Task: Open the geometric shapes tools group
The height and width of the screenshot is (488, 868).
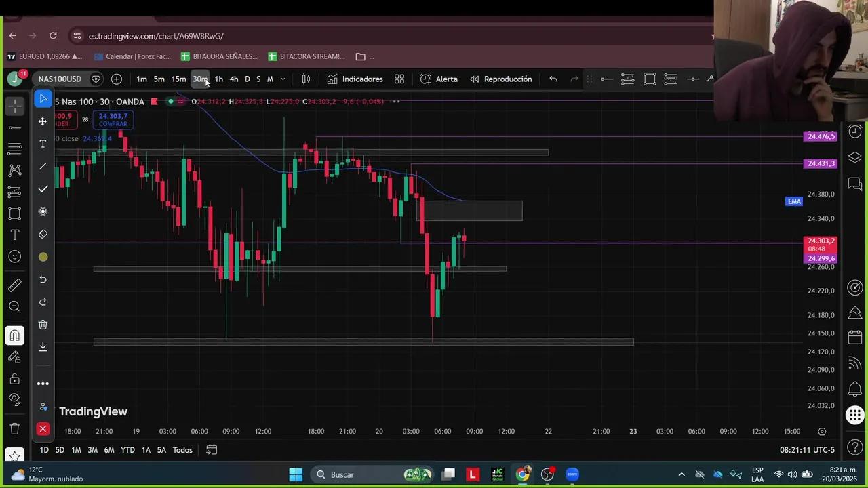Action: (14, 213)
